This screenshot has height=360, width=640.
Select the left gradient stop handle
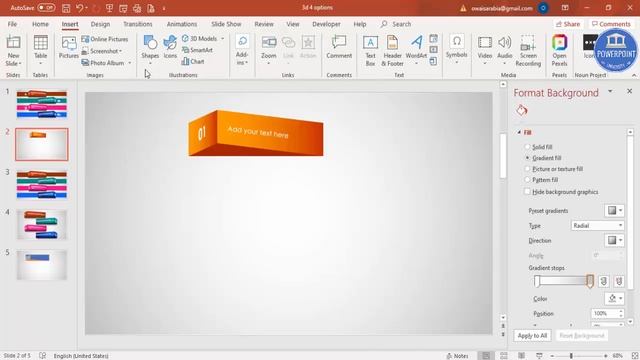click(x=537, y=281)
